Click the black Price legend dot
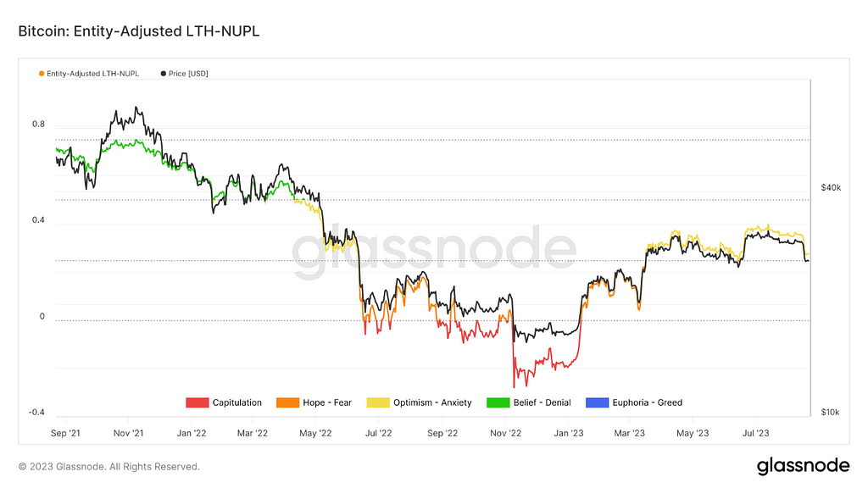This screenshot has width=868, height=488. coord(164,74)
